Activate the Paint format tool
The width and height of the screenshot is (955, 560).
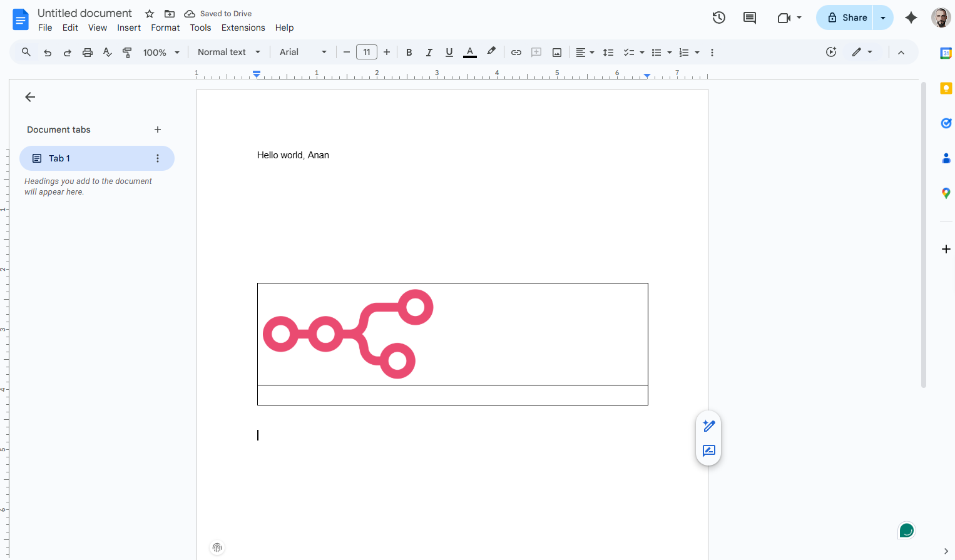(x=127, y=53)
